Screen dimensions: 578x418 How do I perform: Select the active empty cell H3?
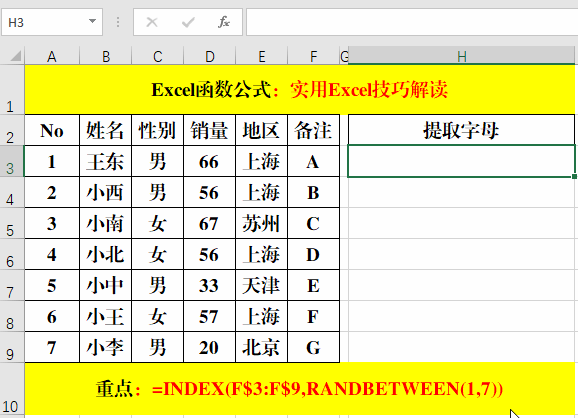click(462, 161)
